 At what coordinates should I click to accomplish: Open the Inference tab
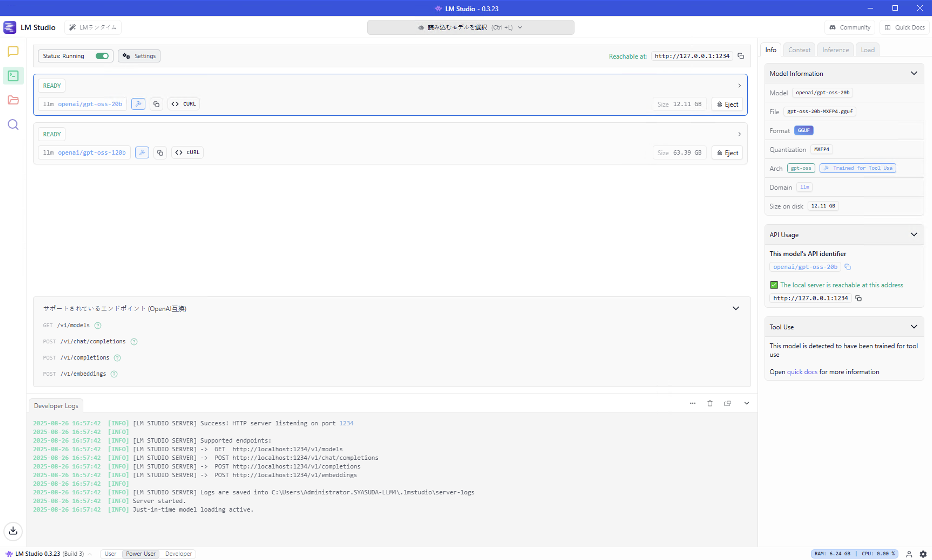(x=835, y=50)
